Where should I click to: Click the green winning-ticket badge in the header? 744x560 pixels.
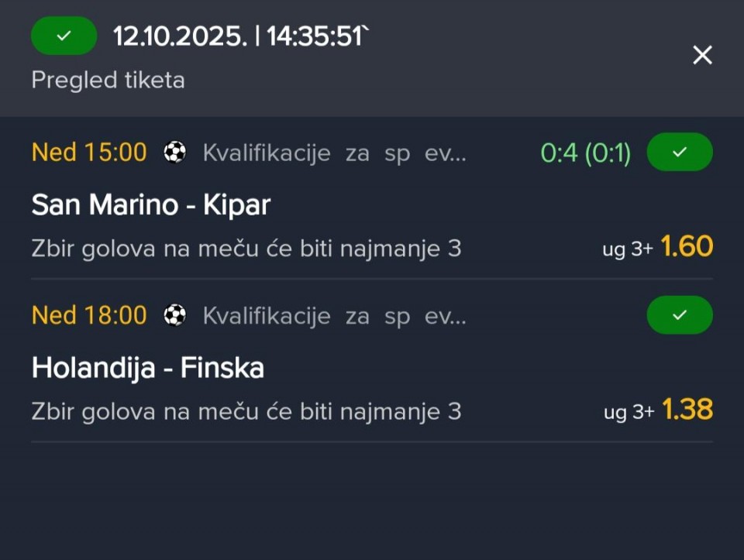[64, 36]
